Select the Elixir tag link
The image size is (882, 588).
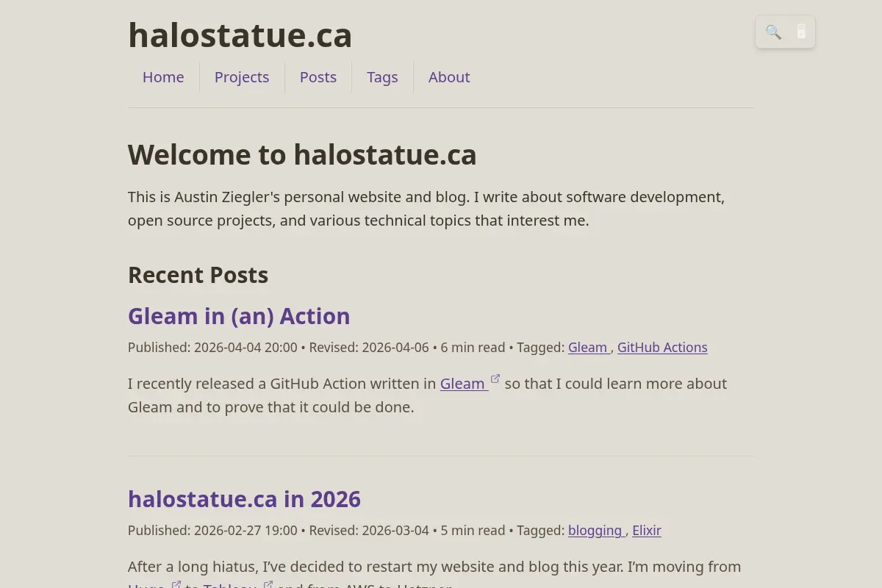coord(647,531)
